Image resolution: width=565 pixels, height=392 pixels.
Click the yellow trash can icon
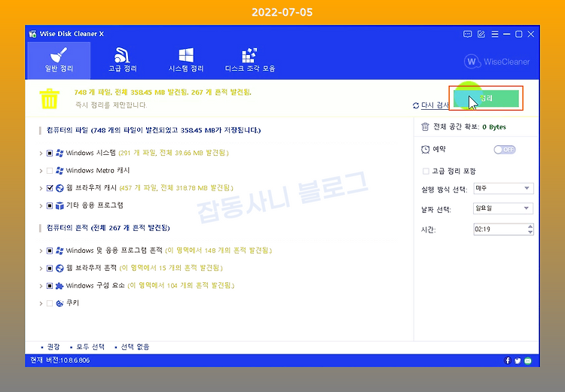click(x=50, y=99)
